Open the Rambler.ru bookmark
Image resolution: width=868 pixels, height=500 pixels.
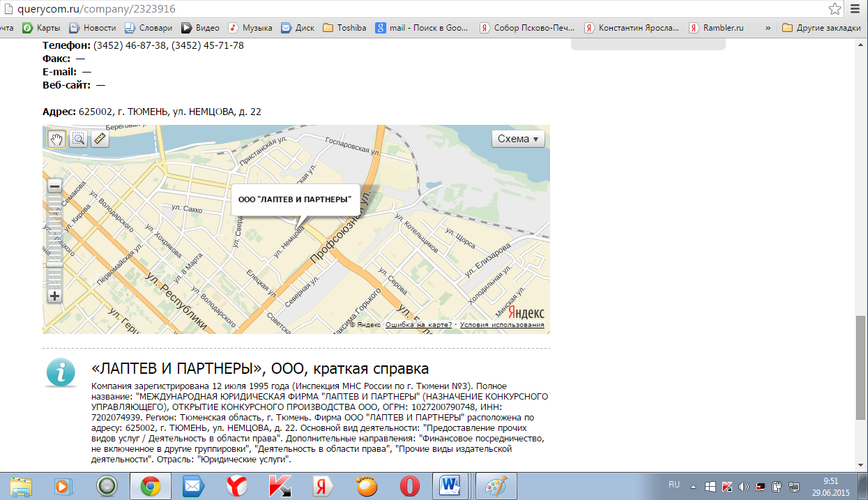click(x=716, y=29)
